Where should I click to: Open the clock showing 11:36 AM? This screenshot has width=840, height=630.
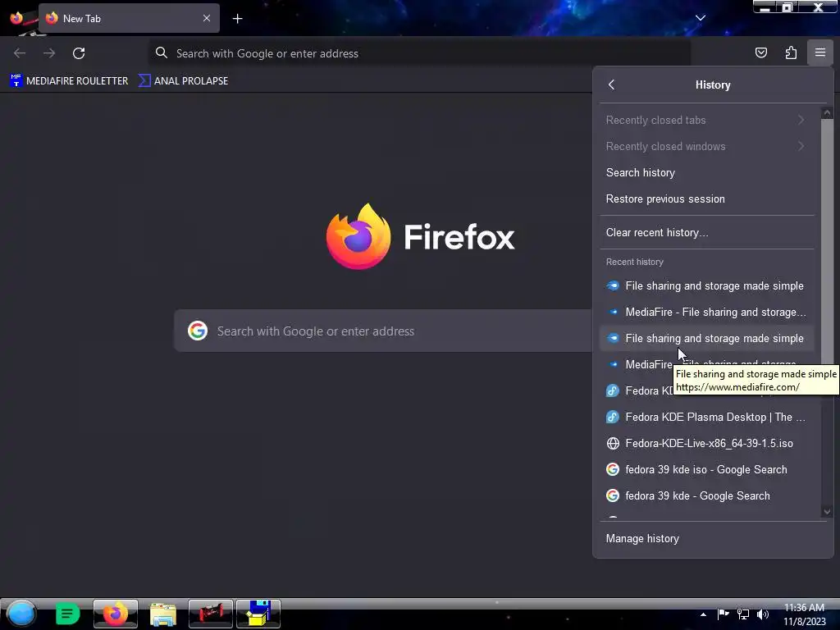click(804, 614)
